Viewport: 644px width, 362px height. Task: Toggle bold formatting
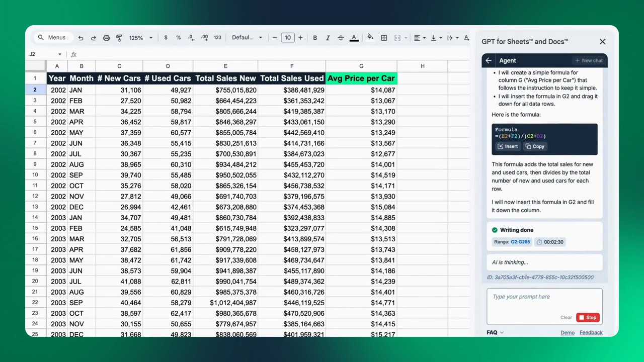coord(315,38)
